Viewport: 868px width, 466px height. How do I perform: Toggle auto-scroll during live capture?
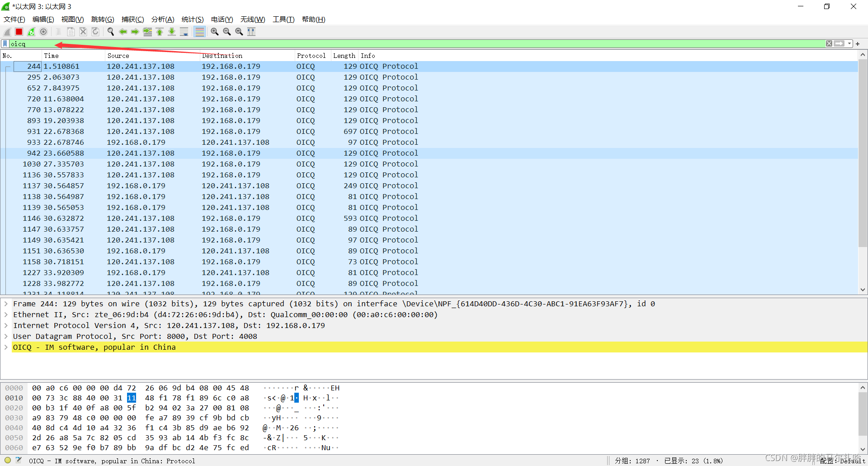(x=184, y=32)
